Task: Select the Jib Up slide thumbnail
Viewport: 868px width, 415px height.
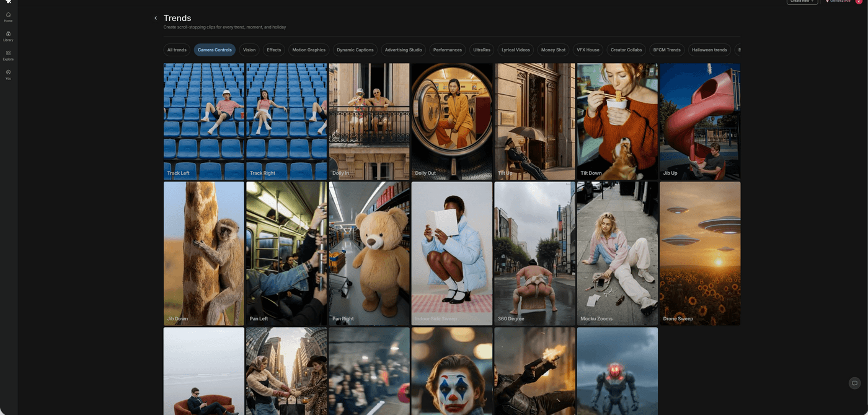Action: coord(700,121)
